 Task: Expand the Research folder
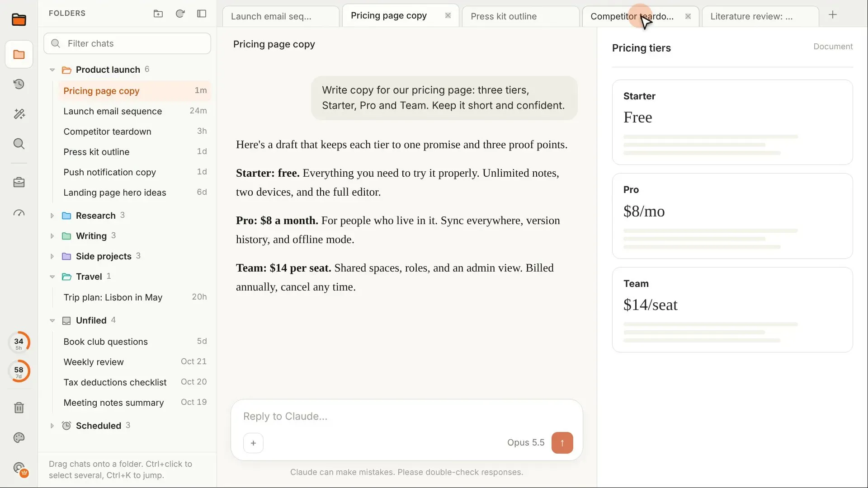tap(52, 216)
